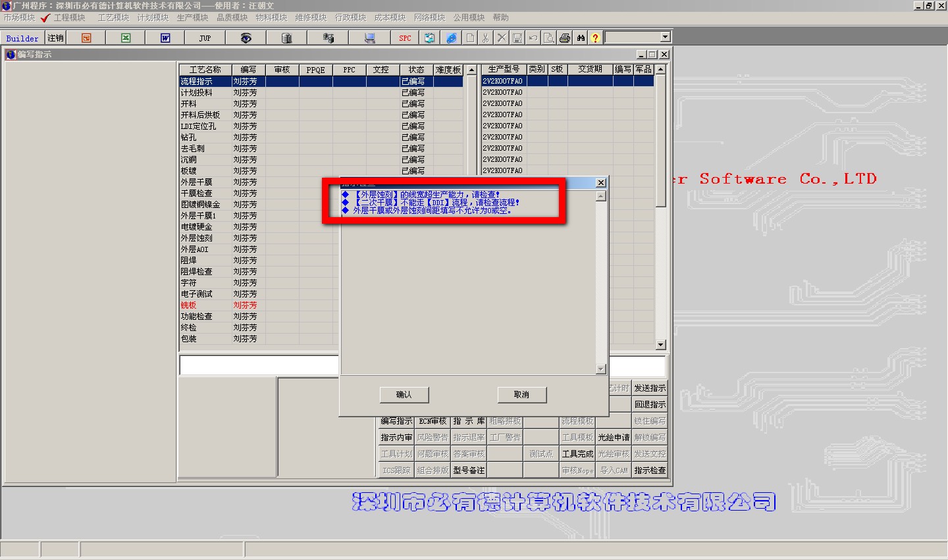948x560 pixels.
Task: Click the binoculars find icon
Action: pyautogui.click(x=581, y=38)
